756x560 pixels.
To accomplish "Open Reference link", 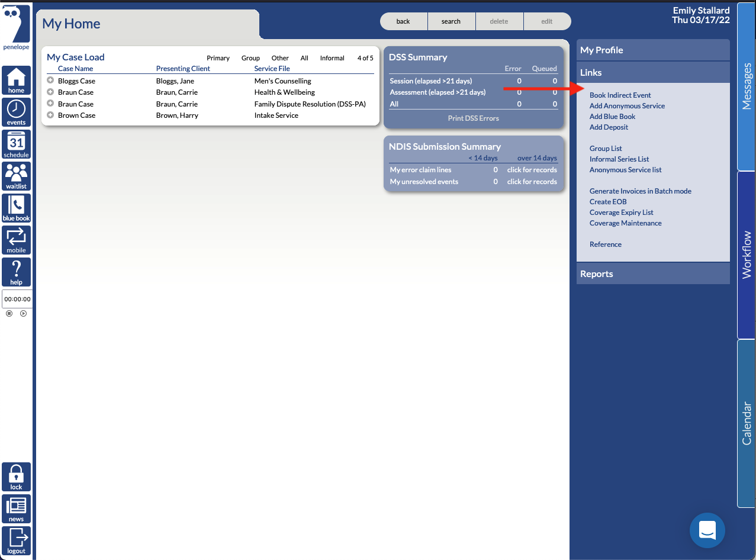I will coord(605,244).
